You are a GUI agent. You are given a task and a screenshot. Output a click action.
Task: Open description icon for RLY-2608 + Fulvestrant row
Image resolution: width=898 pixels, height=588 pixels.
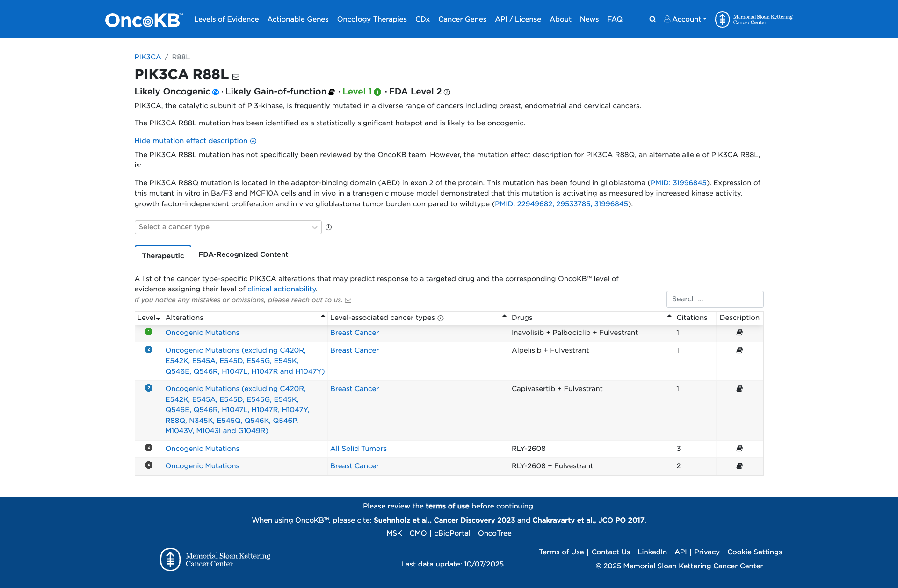coord(739,466)
